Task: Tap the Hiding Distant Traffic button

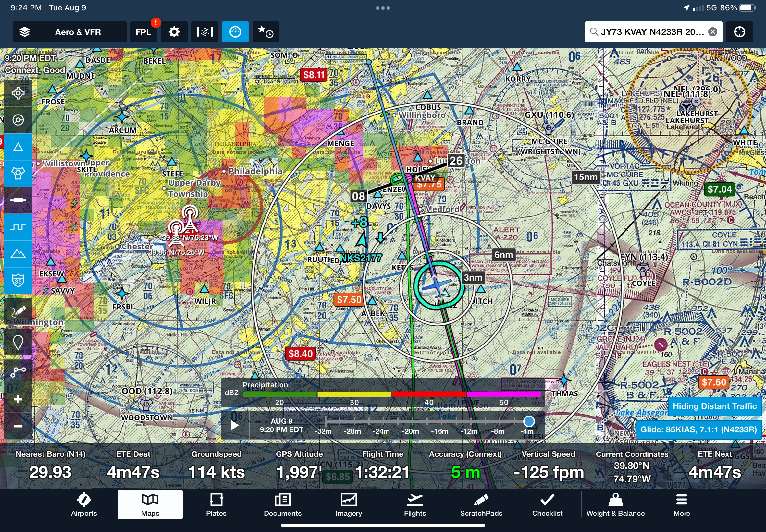Action: pyautogui.click(x=714, y=406)
